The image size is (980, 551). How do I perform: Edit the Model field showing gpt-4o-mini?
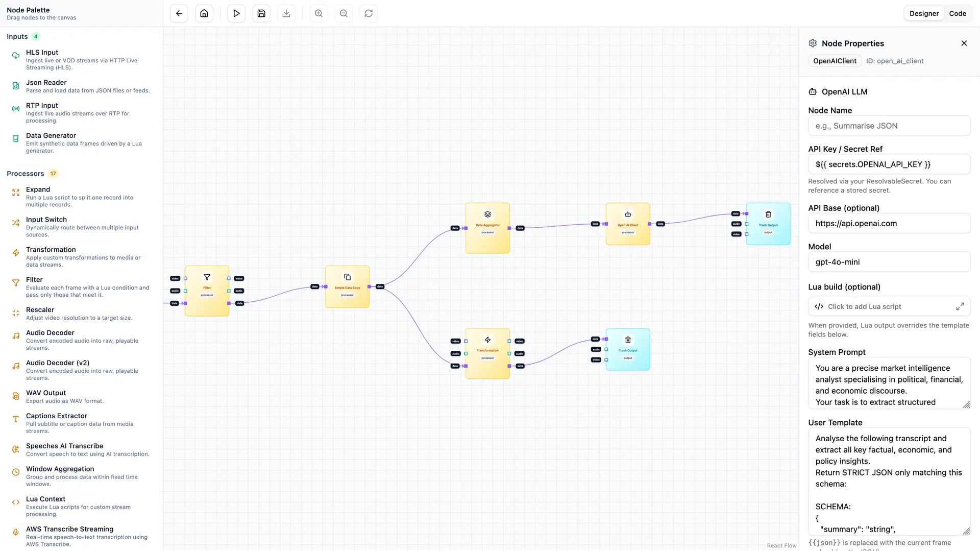coord(889,262)
